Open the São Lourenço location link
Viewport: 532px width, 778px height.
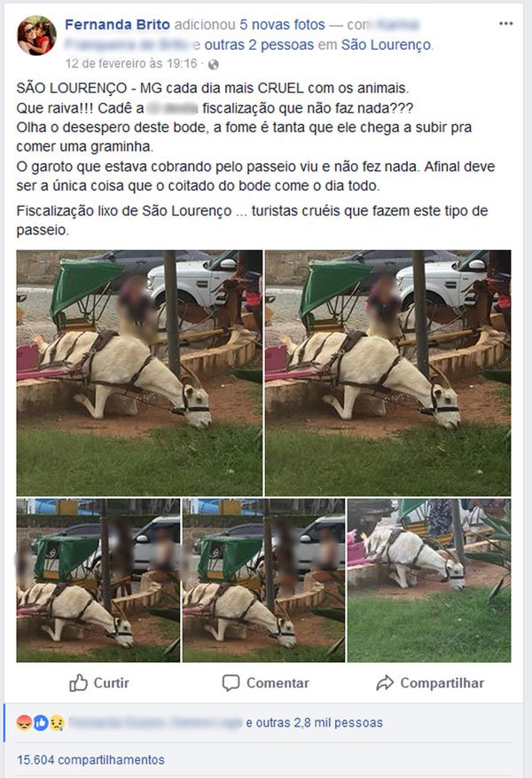[x=387, y=44]
